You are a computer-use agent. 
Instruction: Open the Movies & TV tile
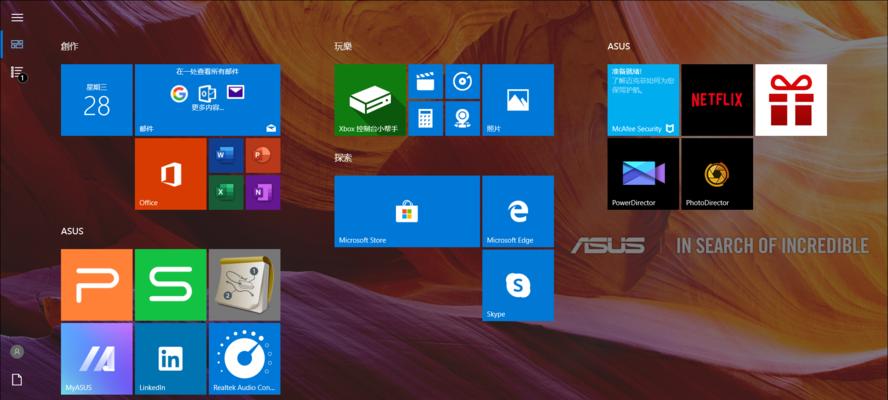pos(425,82)
